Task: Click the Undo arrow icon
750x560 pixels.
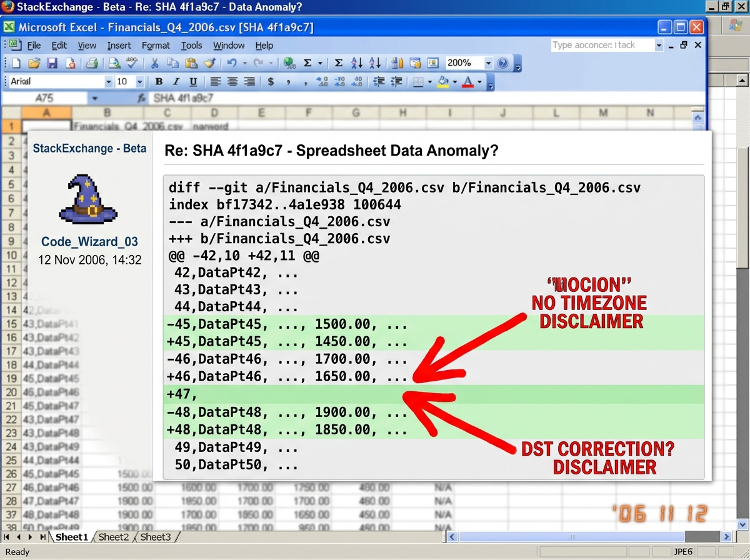Action: tap(231, 63)
